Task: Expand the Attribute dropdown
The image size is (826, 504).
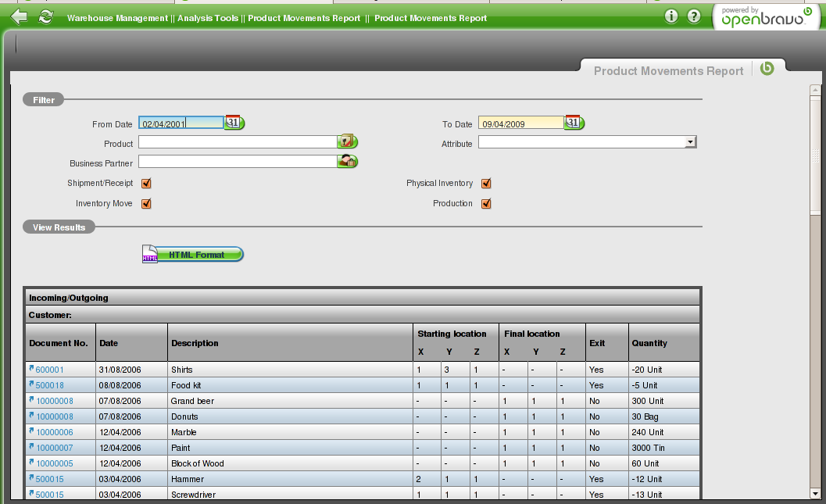Action: 689,142
